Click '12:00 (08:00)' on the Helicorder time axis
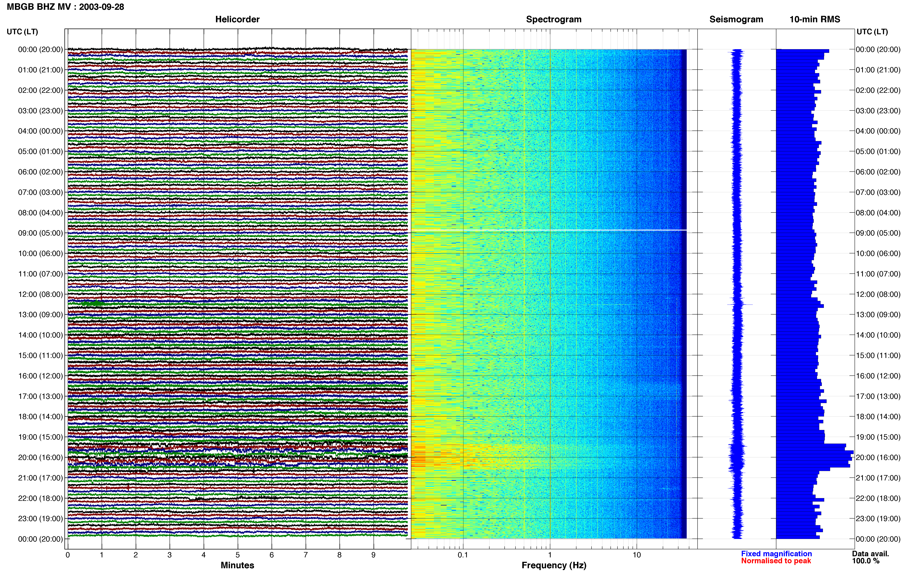The width and height of the screenshot is (924, 578). pyautogui.click(x=41, y=294)
